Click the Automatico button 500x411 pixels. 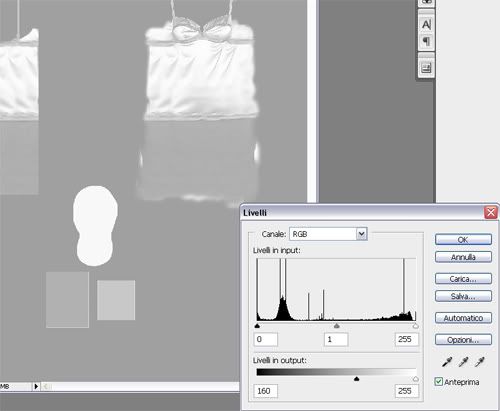coord(463,318)
